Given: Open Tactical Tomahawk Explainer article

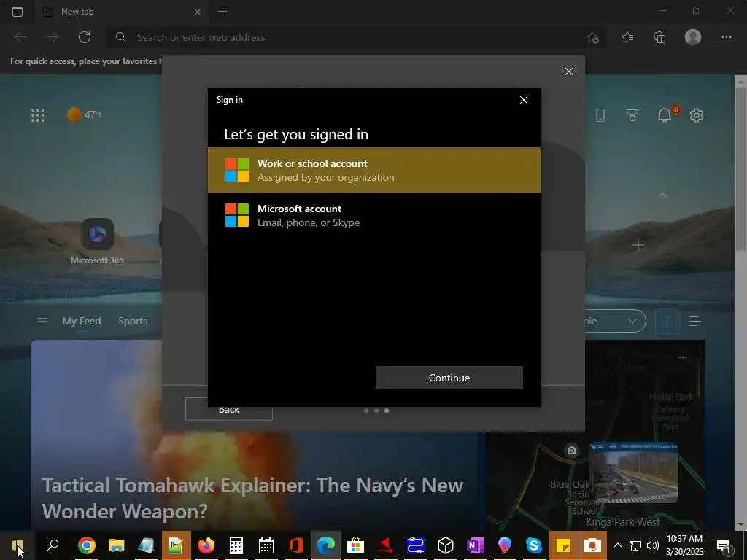Looking at the screenshot, I should 252,498.
